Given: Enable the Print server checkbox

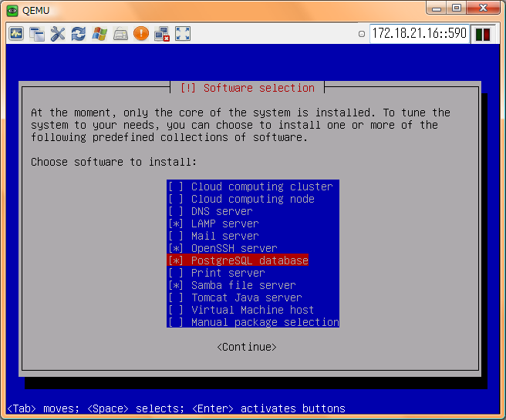Looking at the screenshot, I should pyautogui.click(x=176, y=273).
